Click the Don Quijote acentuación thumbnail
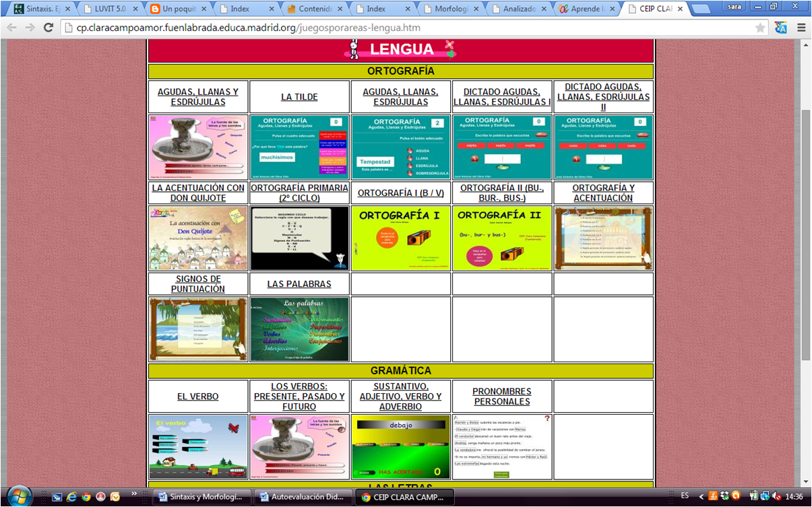 tap(198, 238)
